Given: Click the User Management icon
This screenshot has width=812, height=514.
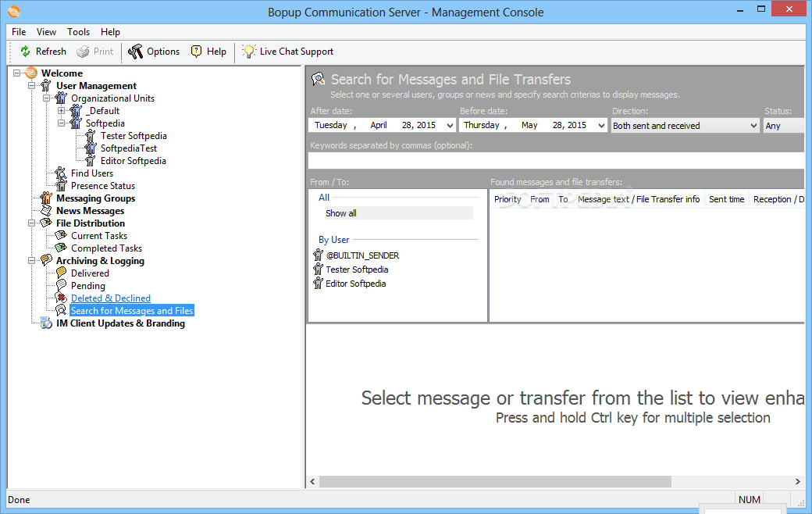Looking at the screenshot, I should coord(46,85).
